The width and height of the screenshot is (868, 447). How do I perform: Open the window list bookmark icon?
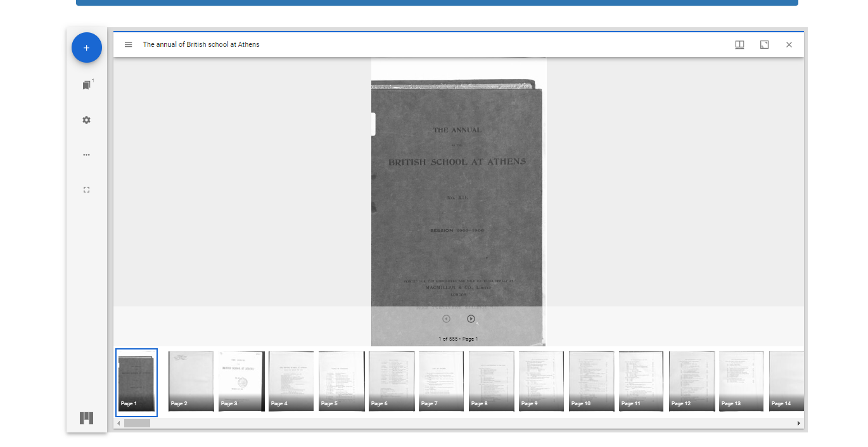click(87, 85)
